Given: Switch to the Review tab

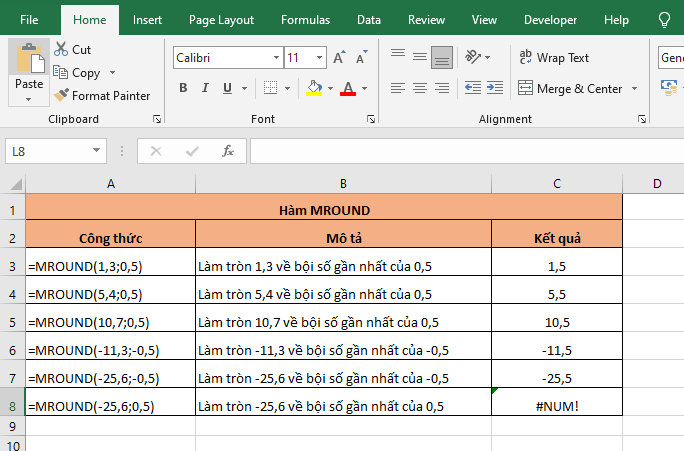Looking at the screenshot, I should 426,20.
